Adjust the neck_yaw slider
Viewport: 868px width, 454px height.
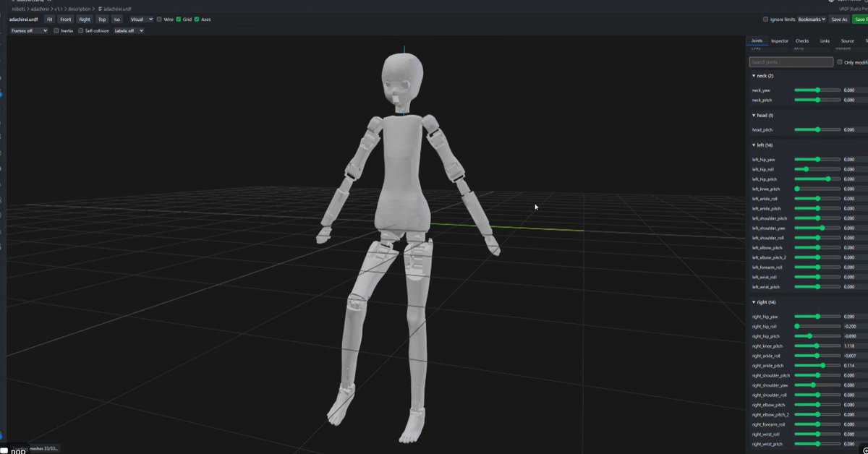click(817, 90)
